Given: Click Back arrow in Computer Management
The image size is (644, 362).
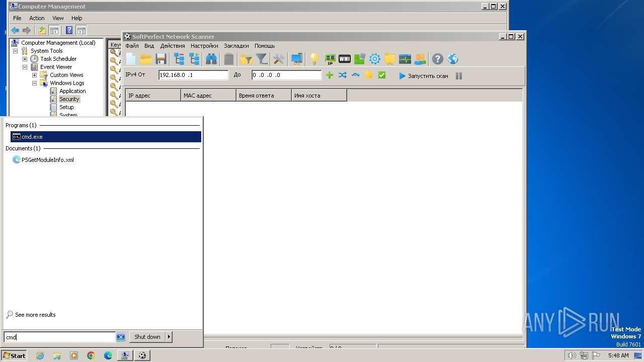Looking at the screenshot, I should point(15,30).
